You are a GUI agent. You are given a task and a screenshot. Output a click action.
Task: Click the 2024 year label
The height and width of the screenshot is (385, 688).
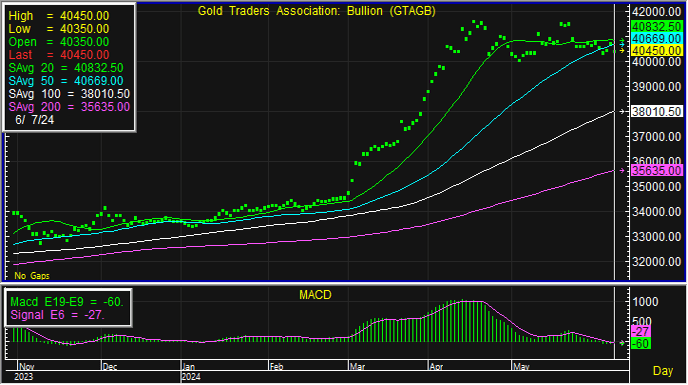point(191,377)
